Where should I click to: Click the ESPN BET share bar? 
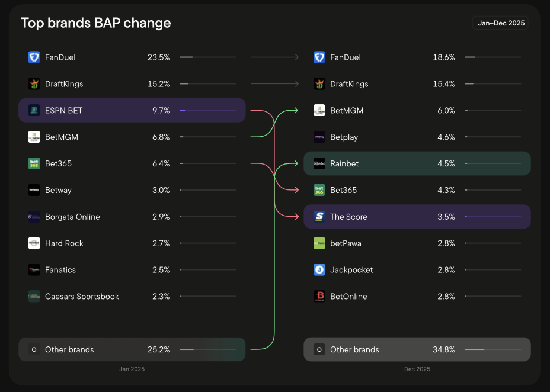[207, 111]
